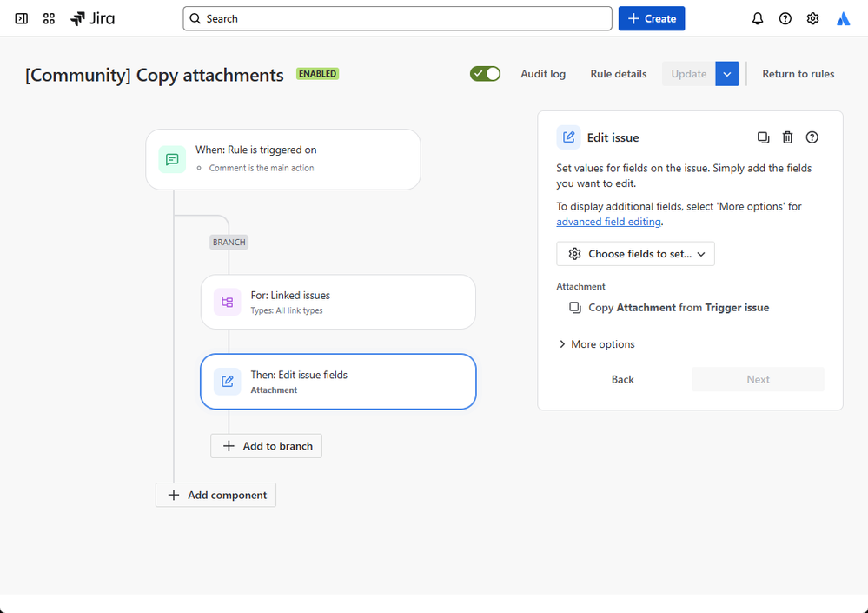Delete the Edit issue component
868x613 pixels.
coord(787,137)
